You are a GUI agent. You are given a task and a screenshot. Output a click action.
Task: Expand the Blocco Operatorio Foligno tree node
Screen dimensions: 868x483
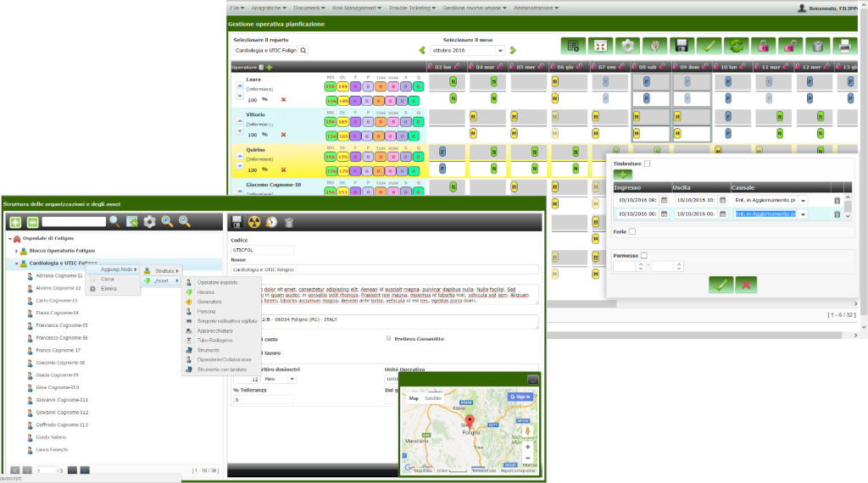(x=16, y=251)
